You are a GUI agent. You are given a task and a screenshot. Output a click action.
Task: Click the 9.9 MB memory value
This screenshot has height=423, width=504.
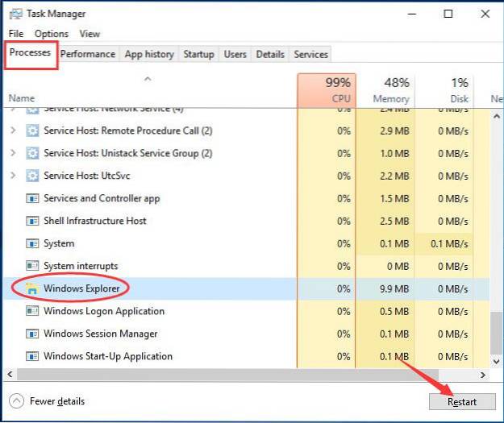click(394, 288)
